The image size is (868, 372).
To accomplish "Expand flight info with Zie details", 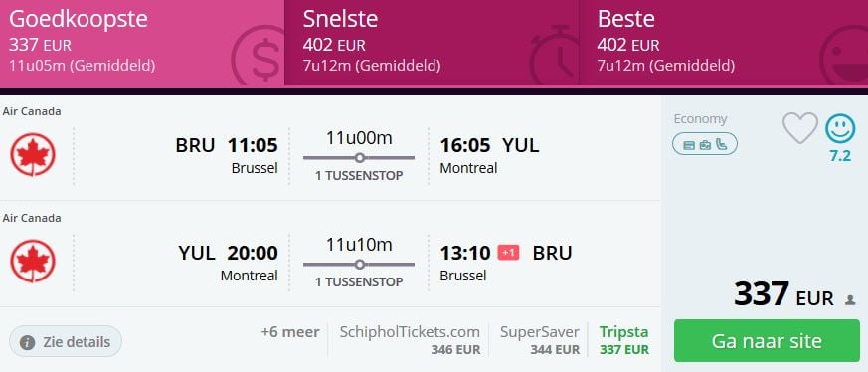I will tap(66, 341).
